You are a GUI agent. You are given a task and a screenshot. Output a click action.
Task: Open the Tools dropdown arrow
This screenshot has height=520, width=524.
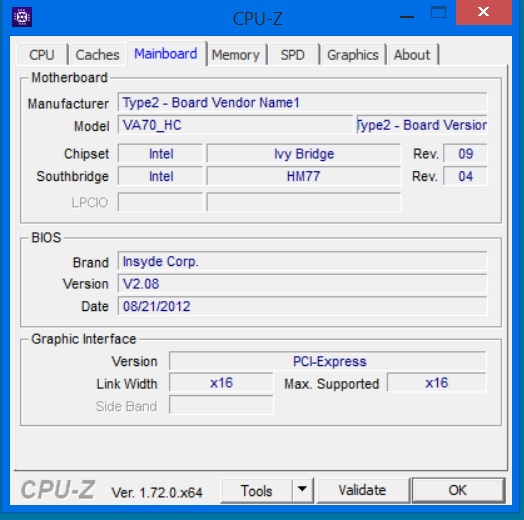click(302, 490)
